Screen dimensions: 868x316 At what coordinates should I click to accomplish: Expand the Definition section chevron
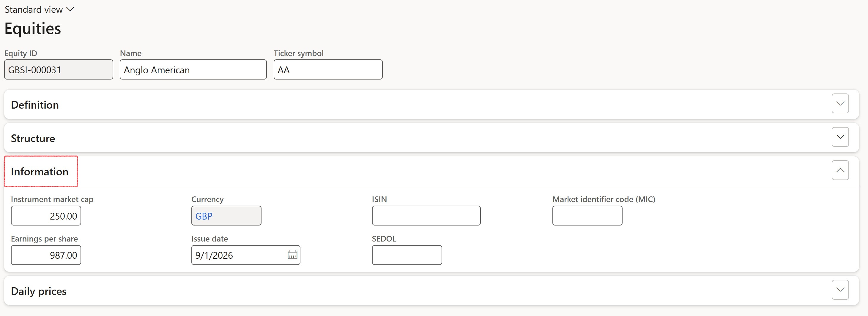pyautogui.click(x=840, y=104)
